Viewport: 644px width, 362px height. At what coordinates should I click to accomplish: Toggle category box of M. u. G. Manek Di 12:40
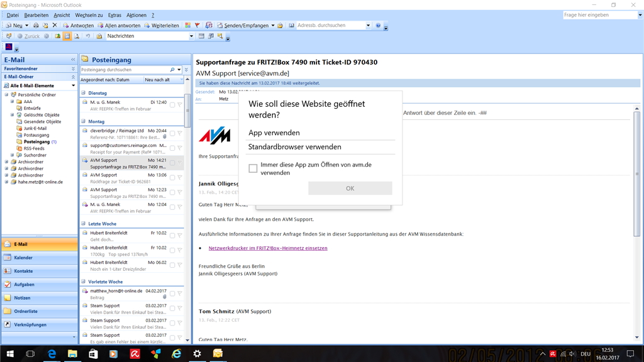[172, 105]
